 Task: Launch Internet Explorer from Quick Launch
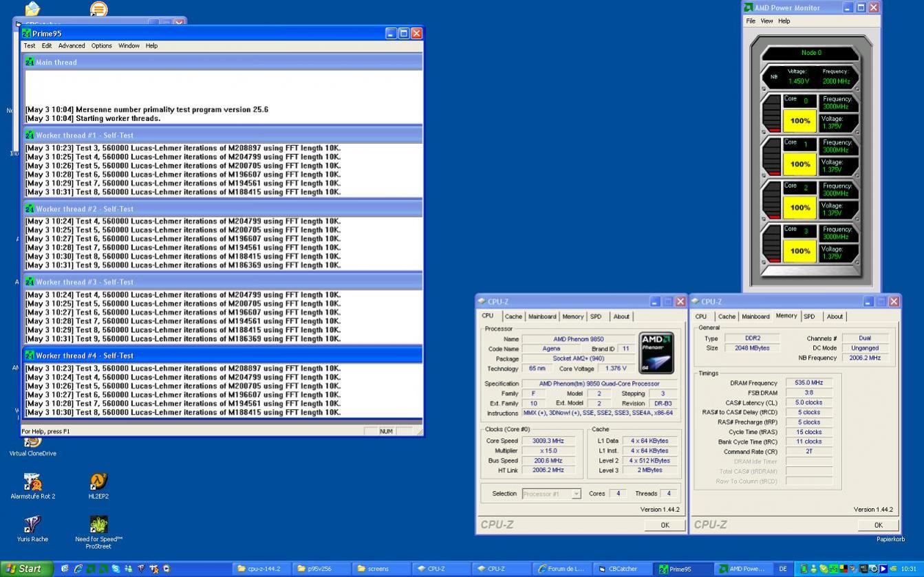click(x=78, y=569)
